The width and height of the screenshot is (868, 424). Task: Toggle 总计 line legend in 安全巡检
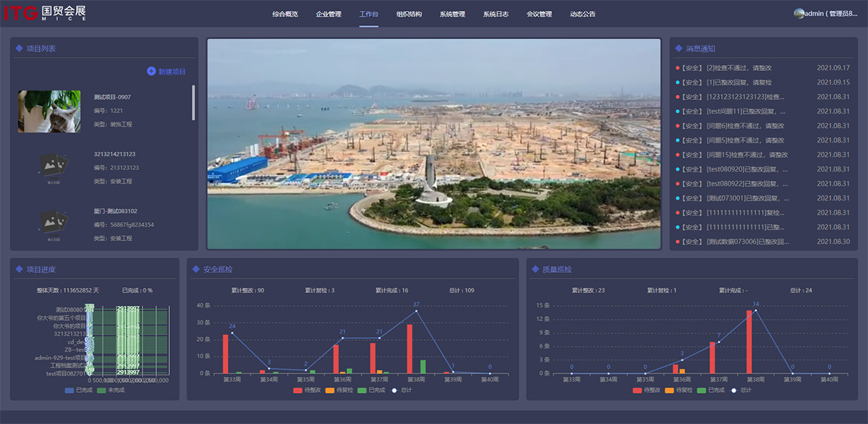click(x=400, y=390)
